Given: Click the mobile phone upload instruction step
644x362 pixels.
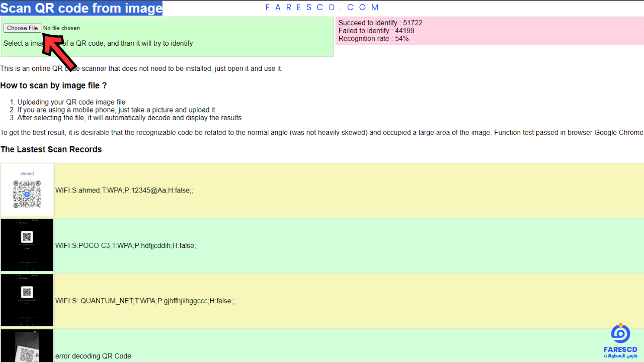Looking at the screenshot, I should pos(116,110).
